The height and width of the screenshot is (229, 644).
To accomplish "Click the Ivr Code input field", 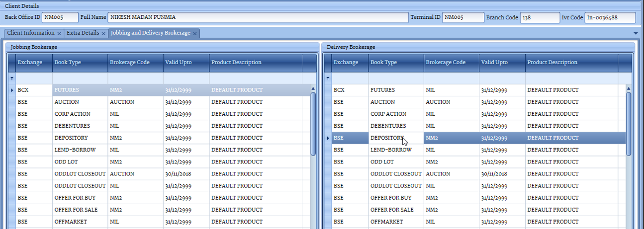I will [x=610, y=17].
